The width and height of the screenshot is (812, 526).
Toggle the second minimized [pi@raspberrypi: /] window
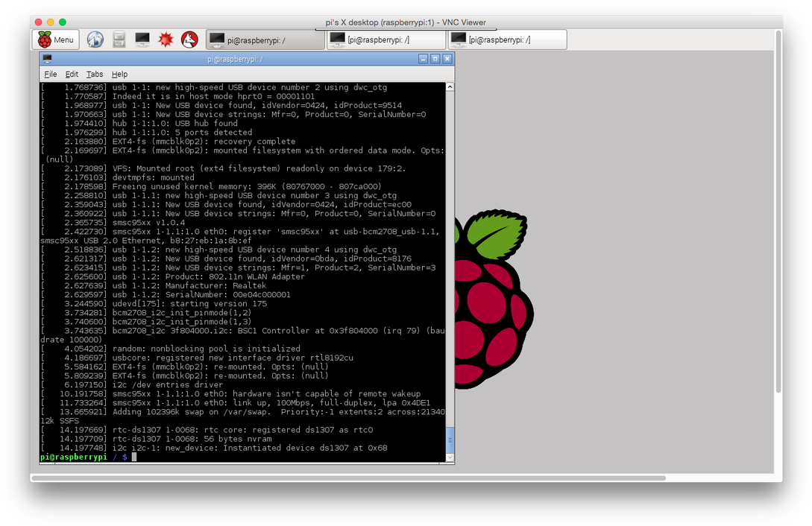tap(507, 39)
